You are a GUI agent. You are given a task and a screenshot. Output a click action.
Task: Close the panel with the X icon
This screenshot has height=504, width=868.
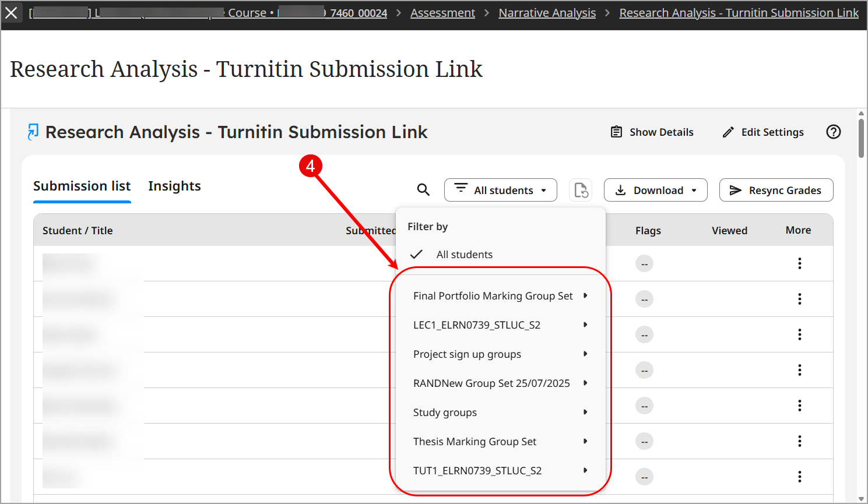pyautogui.click(x=11, y=13)
